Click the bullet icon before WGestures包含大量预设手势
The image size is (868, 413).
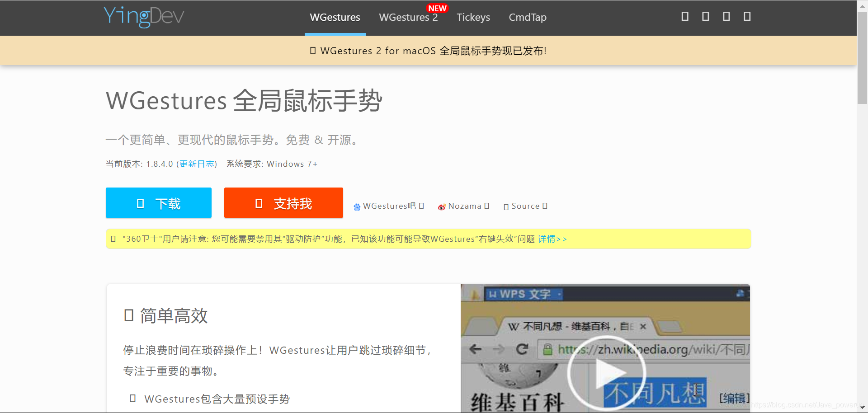coord(132,399)
